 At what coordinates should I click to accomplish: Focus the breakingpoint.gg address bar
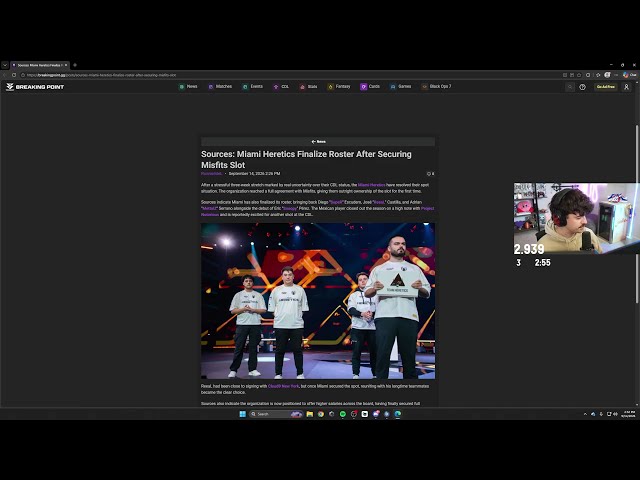[101, 75]
